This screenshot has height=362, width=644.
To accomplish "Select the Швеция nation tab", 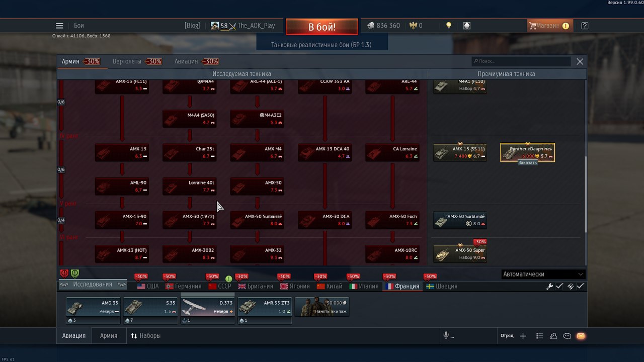I will [442, 286].
